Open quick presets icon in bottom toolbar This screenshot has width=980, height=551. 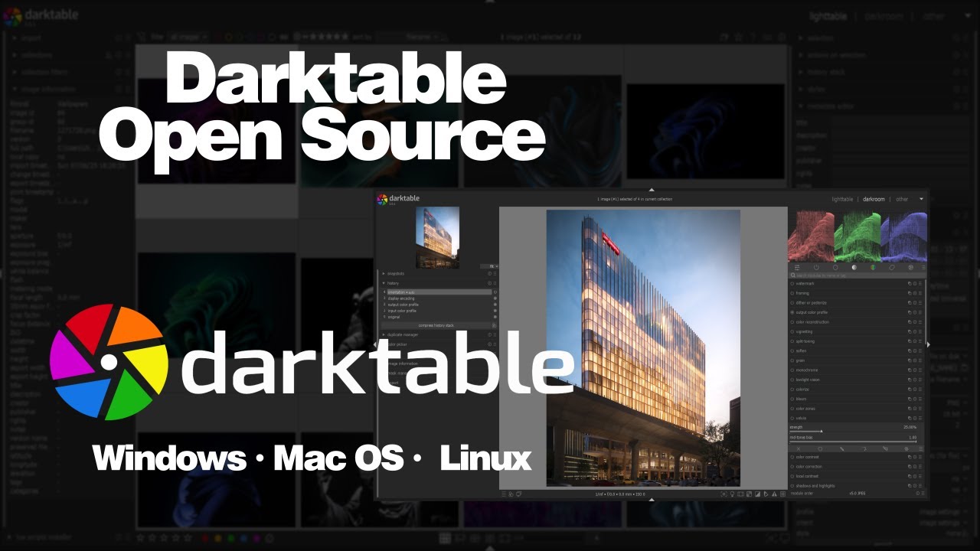coord(505,494)
